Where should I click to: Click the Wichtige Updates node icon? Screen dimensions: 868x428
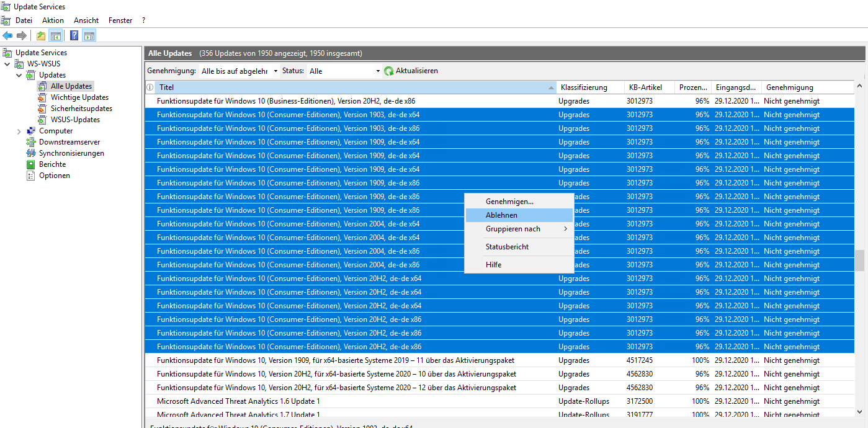coord(42,97)
